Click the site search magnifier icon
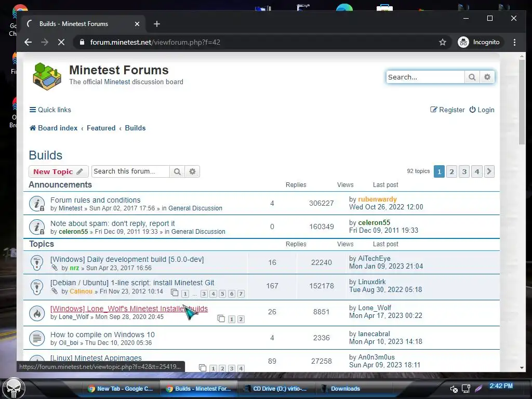 472,77
